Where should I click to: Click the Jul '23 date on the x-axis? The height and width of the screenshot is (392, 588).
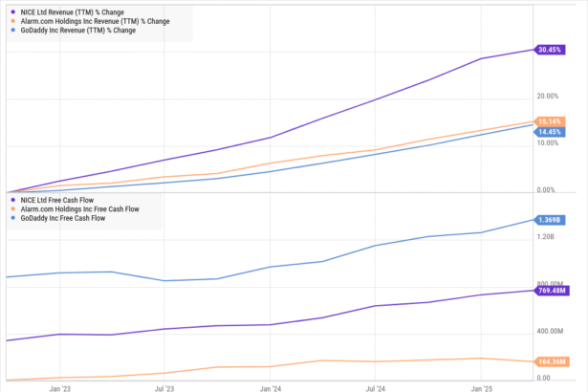pyautogui.click(x=164, y=386)
